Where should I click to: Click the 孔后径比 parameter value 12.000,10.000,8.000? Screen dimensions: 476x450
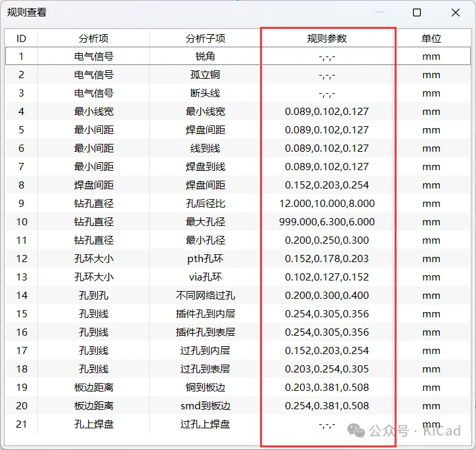point(327,204)
